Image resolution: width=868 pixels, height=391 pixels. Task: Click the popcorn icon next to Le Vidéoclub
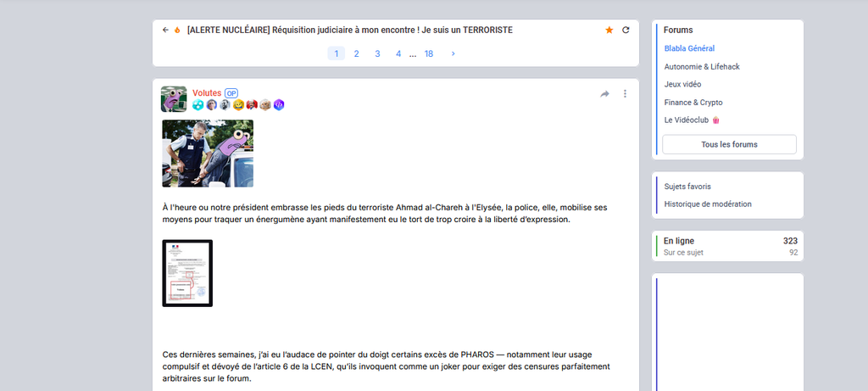pos(715,120)
